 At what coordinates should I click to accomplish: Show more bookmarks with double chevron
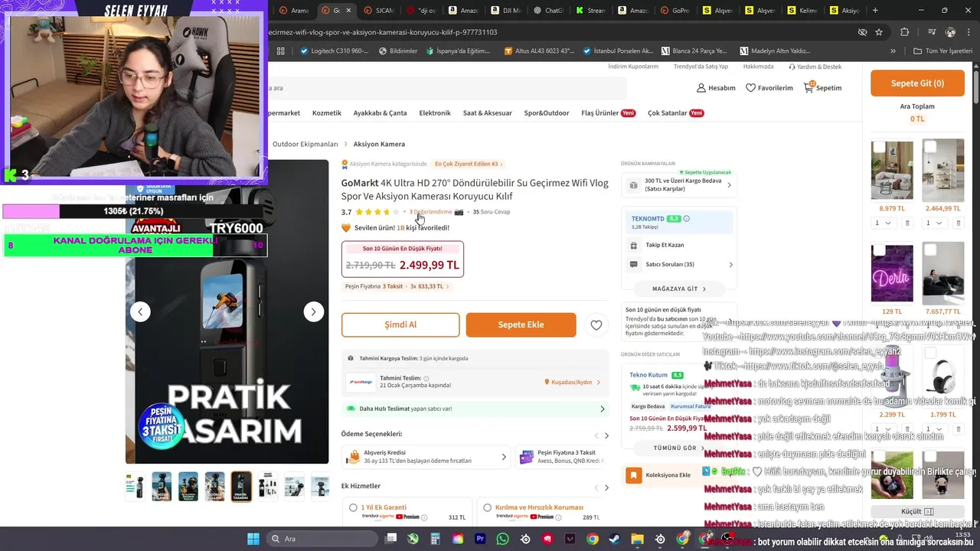[893, 51]
